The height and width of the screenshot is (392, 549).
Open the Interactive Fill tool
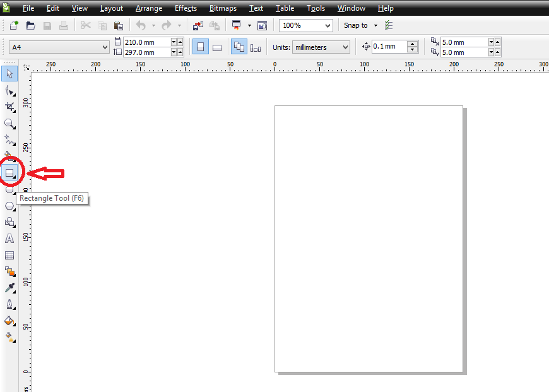click(9, 337)
